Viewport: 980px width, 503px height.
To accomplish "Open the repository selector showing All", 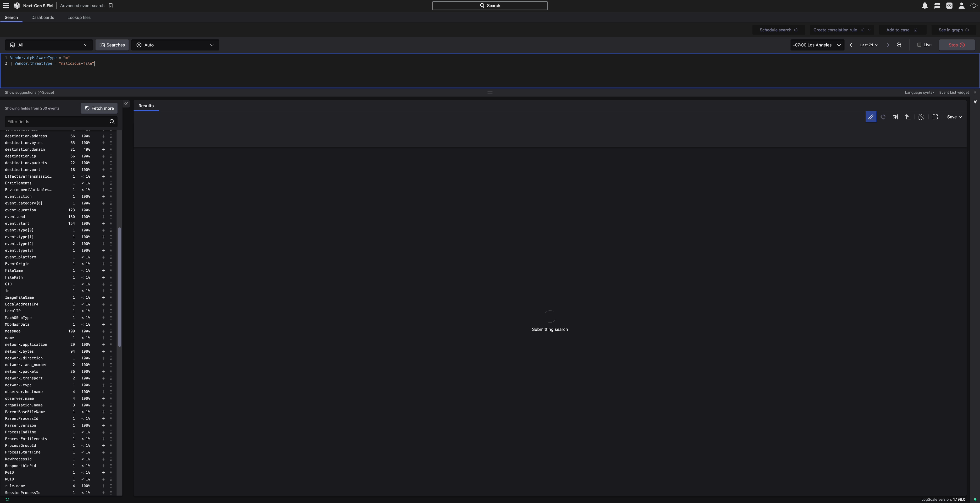I will (48, 45).
